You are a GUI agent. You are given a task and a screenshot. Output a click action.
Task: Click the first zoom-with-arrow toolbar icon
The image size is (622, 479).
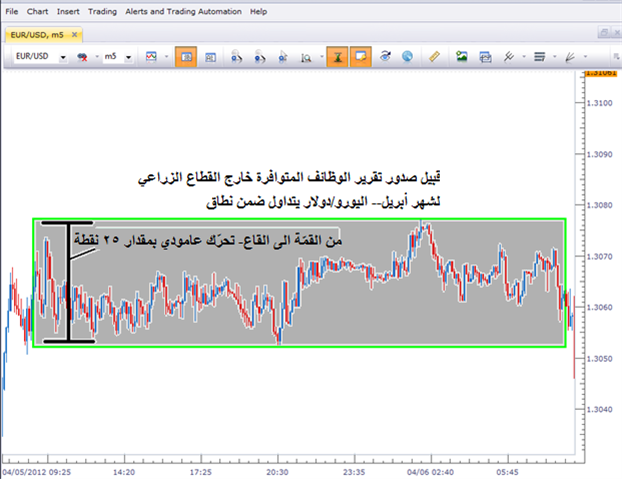(x=236, y=57)
